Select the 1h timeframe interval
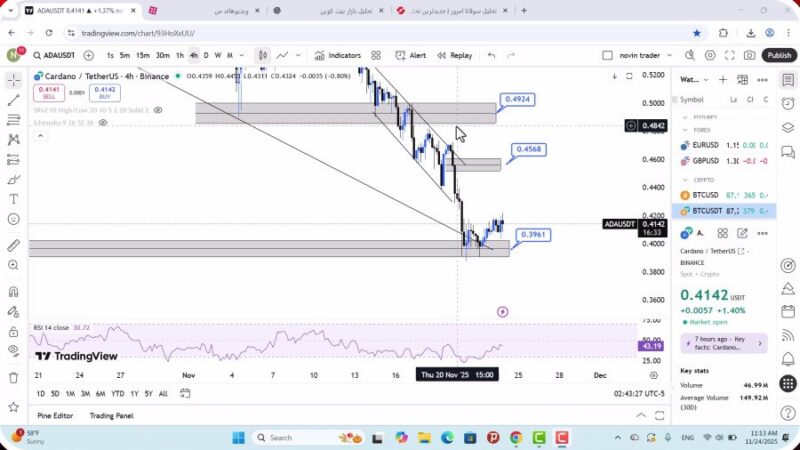800x450 pixels. (180, 56)
